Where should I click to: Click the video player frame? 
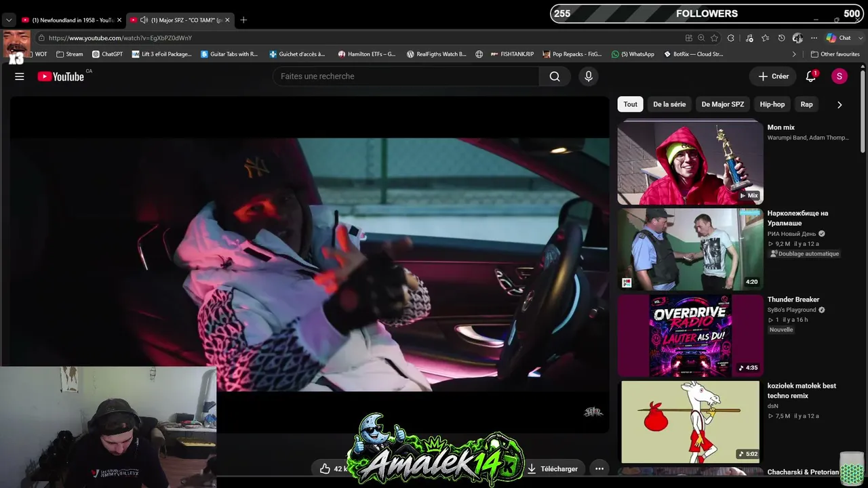tap(309, 264)
